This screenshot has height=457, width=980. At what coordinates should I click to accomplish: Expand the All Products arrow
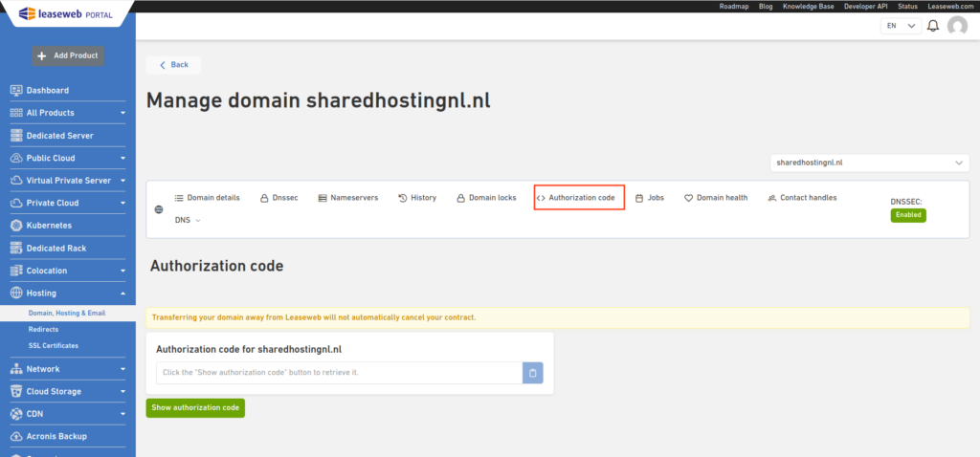click(123, 113)
